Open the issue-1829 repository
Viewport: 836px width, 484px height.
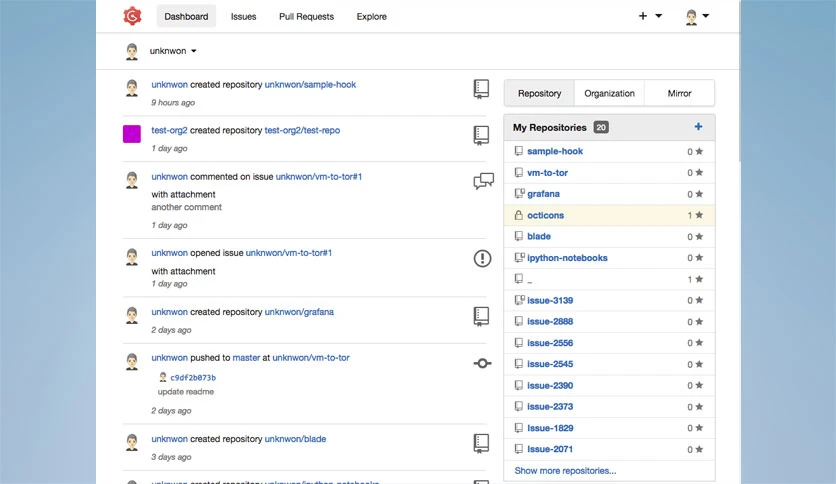tap(550, 428)
